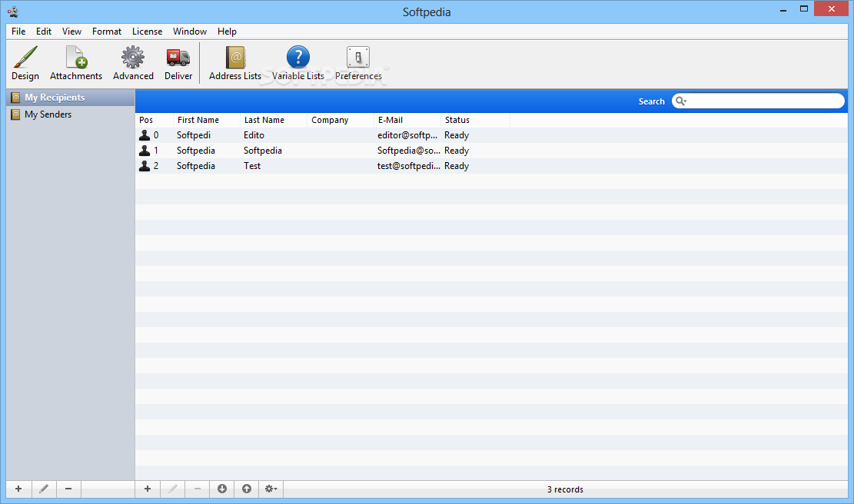Sort by the First Name column header

[207, 120]
